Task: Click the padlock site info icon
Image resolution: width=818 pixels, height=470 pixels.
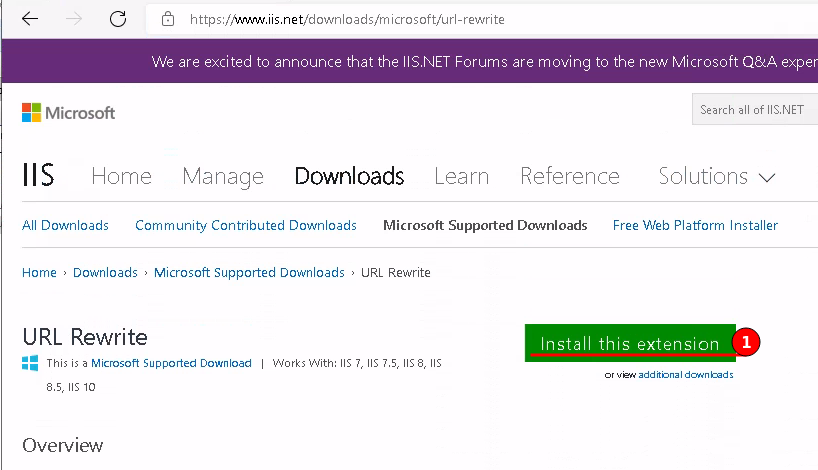Action: pos(167,19)
